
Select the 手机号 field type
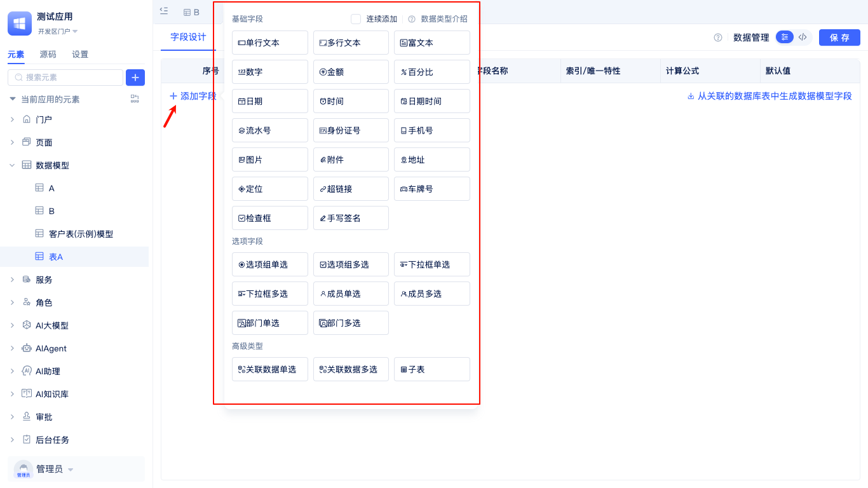tap(432, 130)
